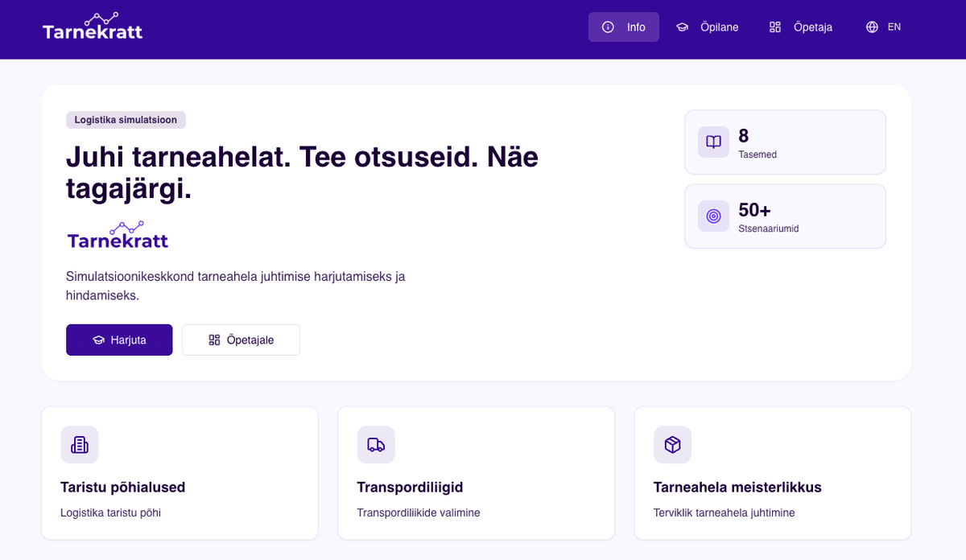Switch language to EN
The image size is (966, 560).
pos(894,27)
